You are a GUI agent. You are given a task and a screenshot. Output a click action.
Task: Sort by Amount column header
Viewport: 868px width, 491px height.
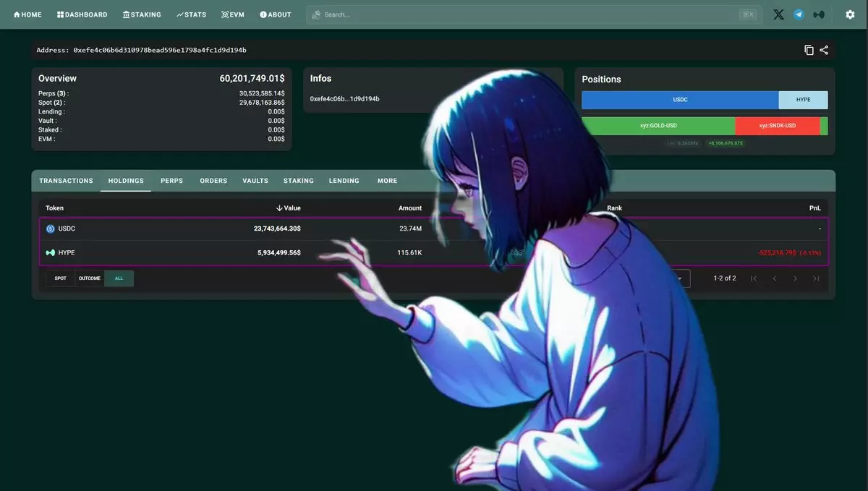(410, 208)
